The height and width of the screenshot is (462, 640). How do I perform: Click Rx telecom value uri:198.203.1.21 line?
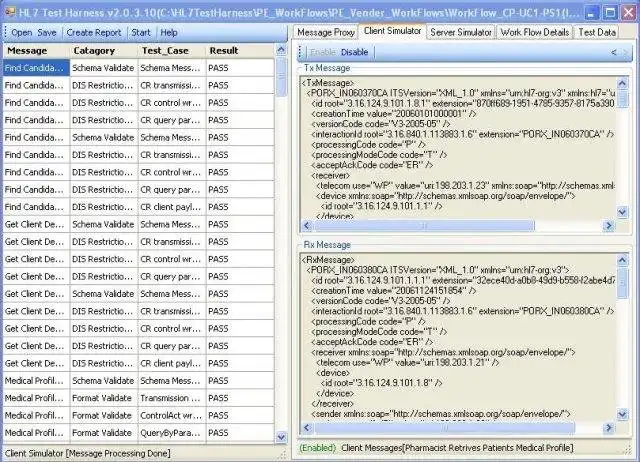408,362
